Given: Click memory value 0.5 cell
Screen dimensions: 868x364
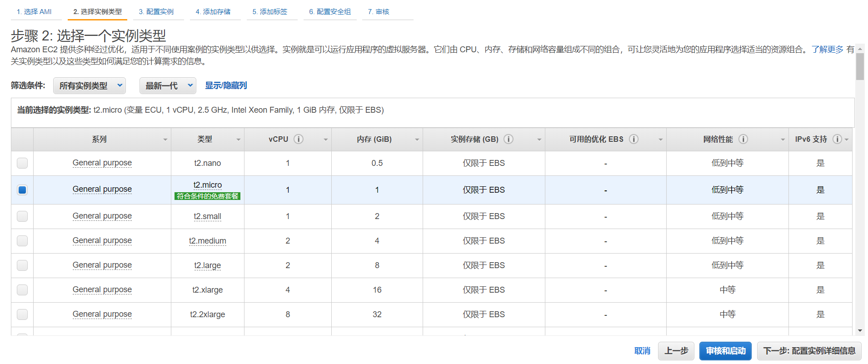Looking at the screenshot, I should pyautogui.click(x=377, y=163).
